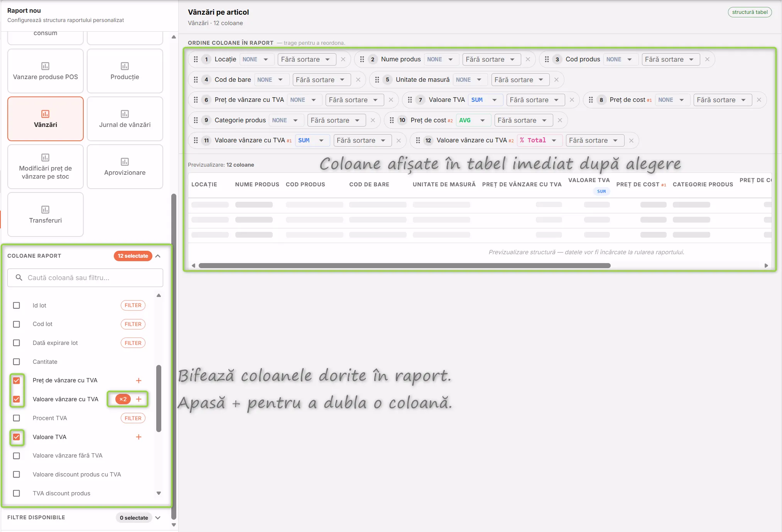Check the Id lot checkbox

point(17,306)
